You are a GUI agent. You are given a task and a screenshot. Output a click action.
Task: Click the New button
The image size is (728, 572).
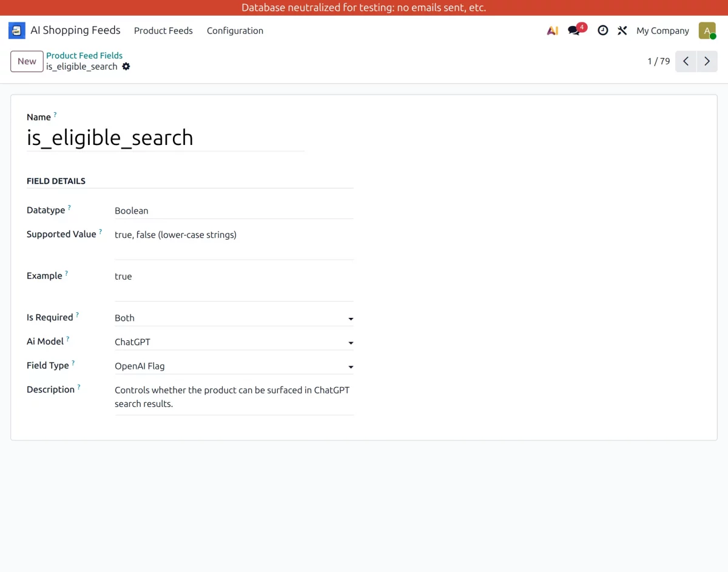tap(27, 61)
